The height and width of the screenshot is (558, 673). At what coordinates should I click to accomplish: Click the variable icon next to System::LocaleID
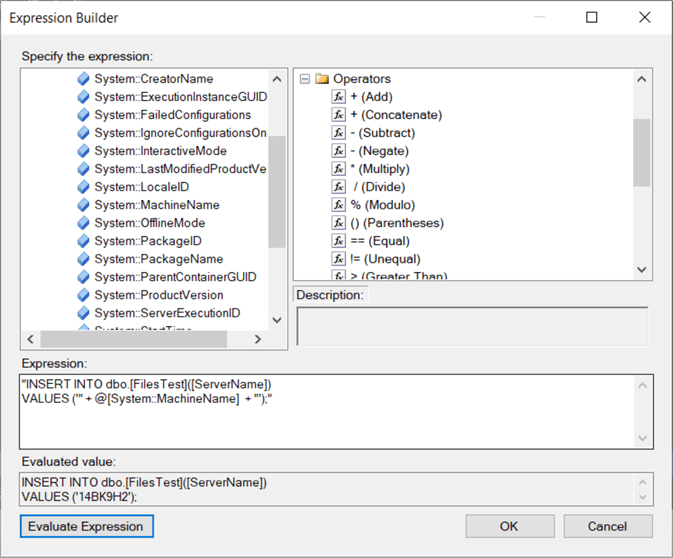(x=83, y=187)
